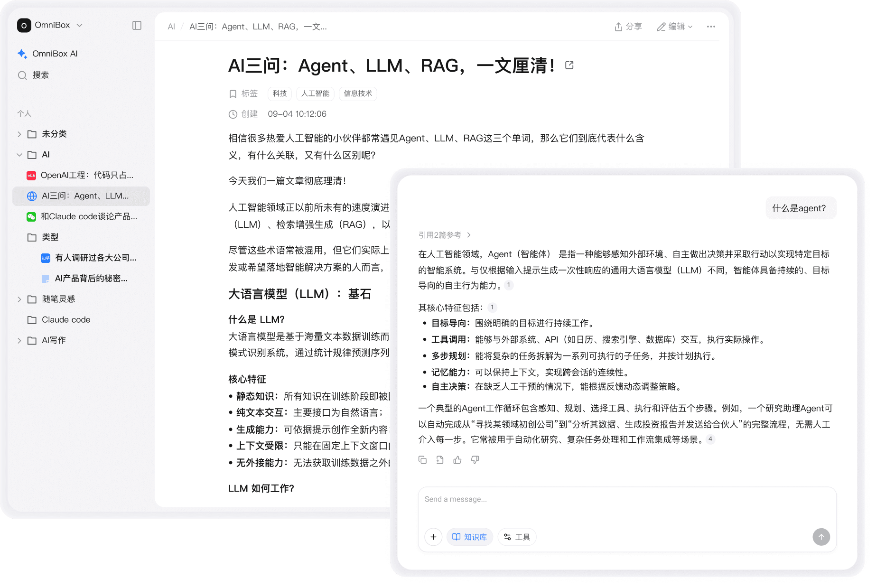Collapse the AI folder
876x588 pixels.
19,155
